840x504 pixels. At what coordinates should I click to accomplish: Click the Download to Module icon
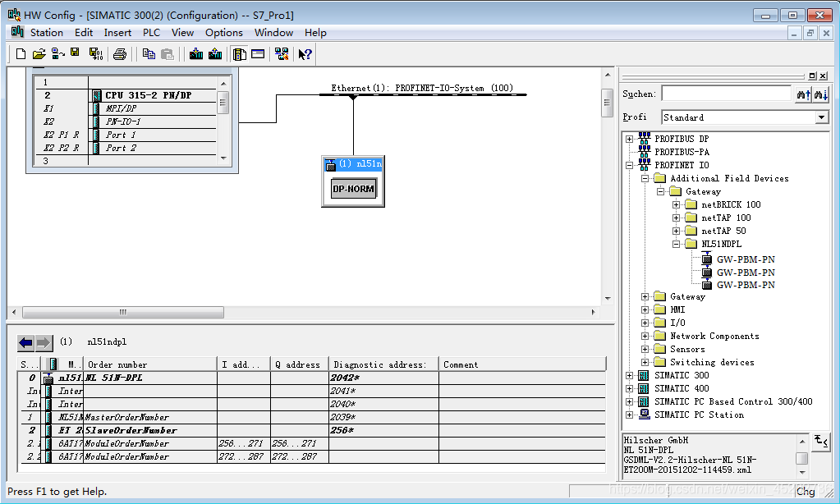pyautogui.click(x=195, y=54)
